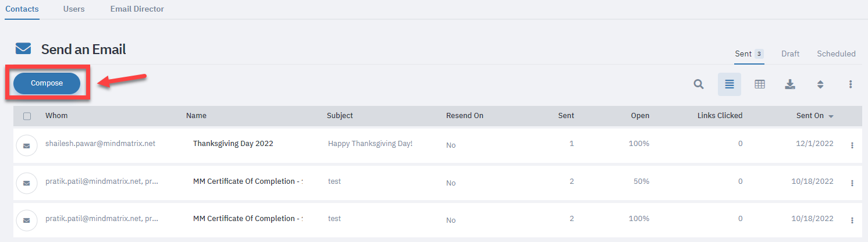Viewport: 868px width, 242px height.
Task: Click envelope icon on Thanksgiving Day row
Action: (x=26, y=145)
